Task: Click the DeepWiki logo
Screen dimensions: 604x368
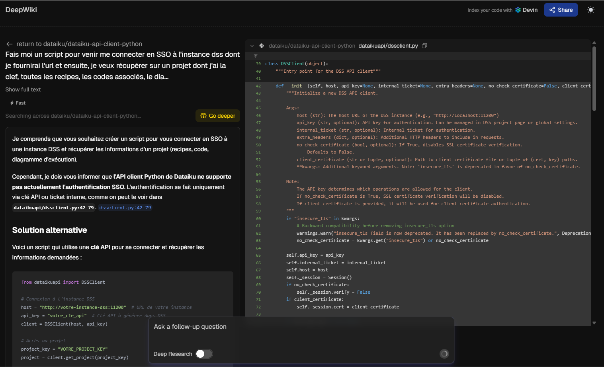Action: [x=21, y=10]
